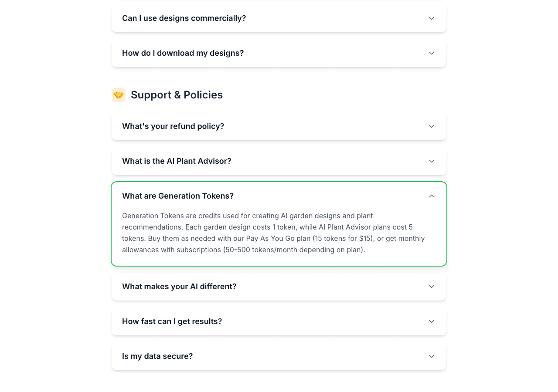The height and width of the screenshot is (392, 558).
Task: Open refund policy answer via its chevron
Action: point(432,126)
